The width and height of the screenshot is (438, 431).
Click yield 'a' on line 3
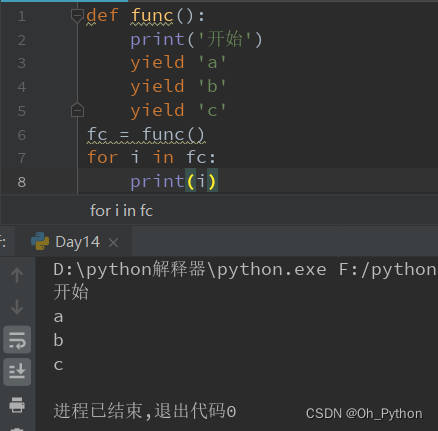178,63
